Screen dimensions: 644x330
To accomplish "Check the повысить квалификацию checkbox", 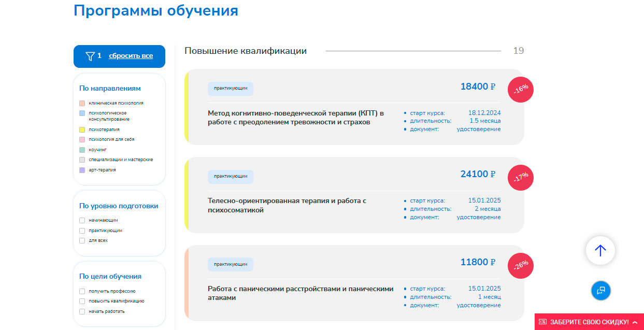I will tap(82, 301).
